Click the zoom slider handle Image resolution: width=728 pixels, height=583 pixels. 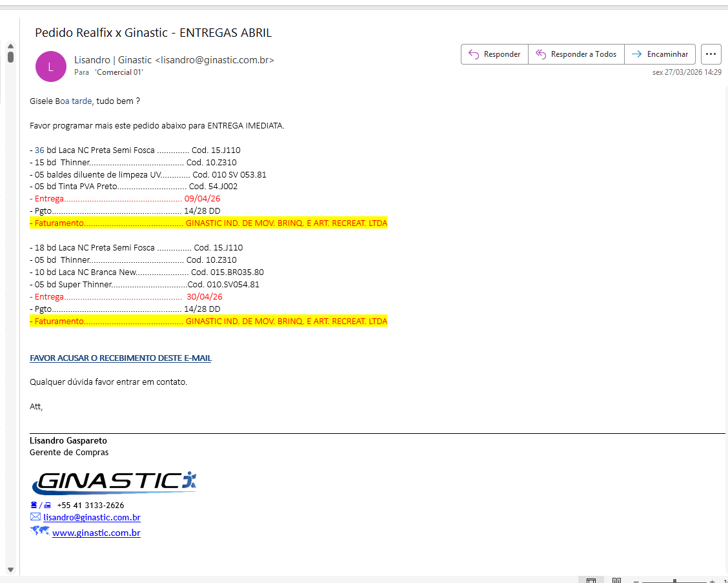point(674,581)
